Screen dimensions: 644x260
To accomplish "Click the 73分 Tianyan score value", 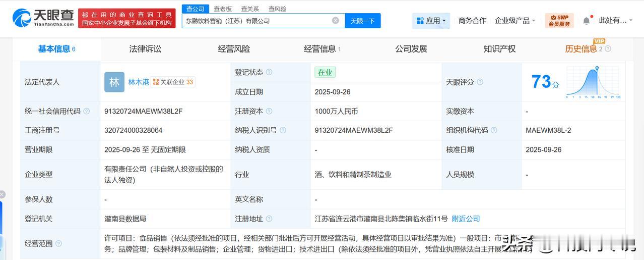I will [545, 82].
